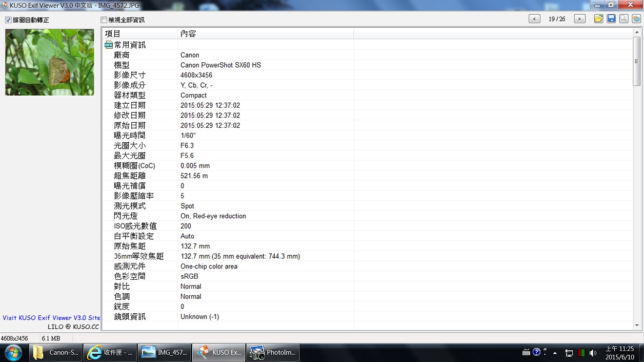This screenshot has height=362, width=644.
Task: Visit the KUSO Exif Viewer V3.0 Site link
Action: 51,318
